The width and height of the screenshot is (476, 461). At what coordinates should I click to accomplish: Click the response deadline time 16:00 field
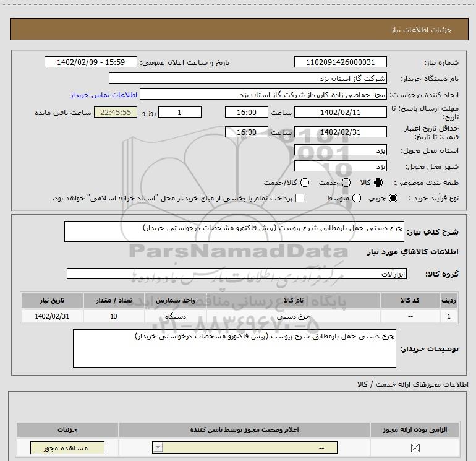coord(247,112)
